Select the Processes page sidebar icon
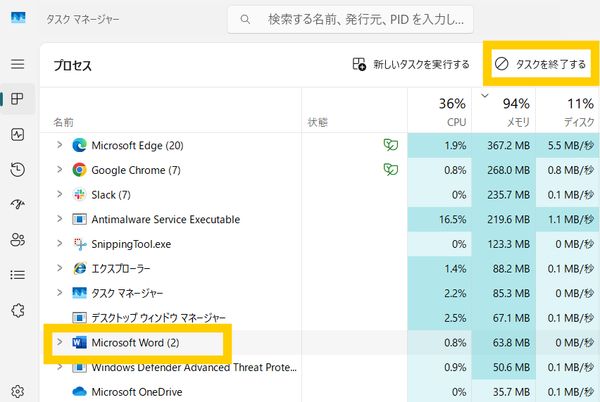This screenshot has height=402, width=600. 18,99
